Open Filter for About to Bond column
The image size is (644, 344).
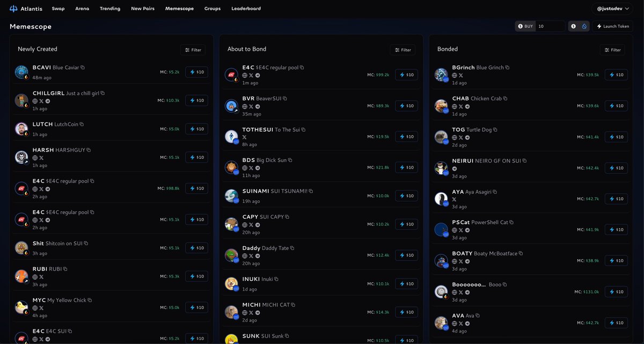[402, 50]
